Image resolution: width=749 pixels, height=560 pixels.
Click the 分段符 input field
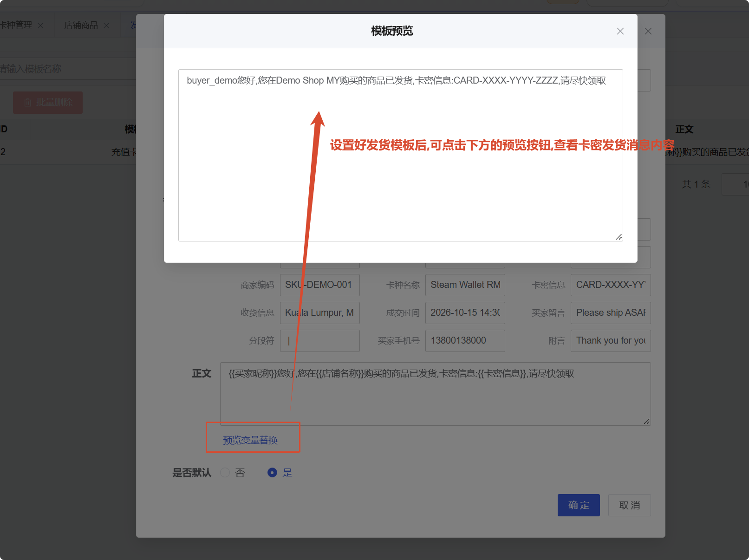pyautogui.click(x=319, y=341)
